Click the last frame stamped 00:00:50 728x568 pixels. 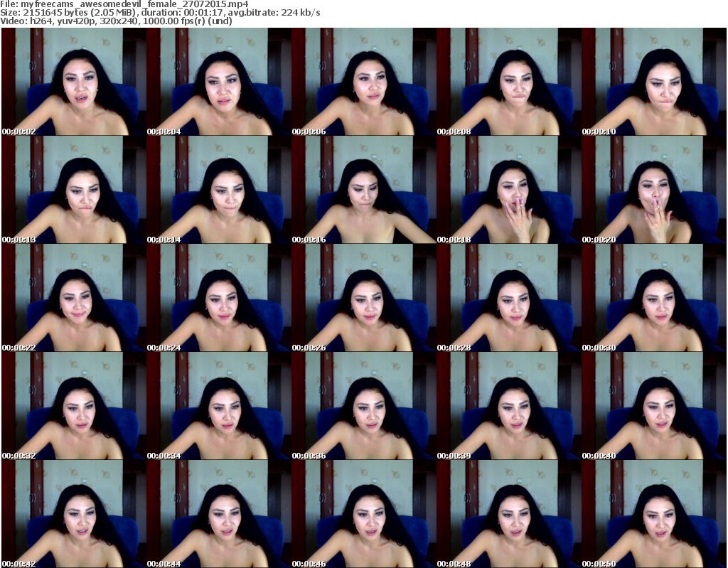point(654,514)
